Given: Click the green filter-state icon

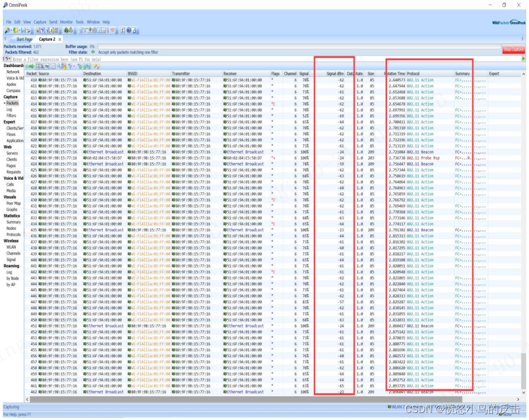Looking at the screenshot, I should click(x=93, y=52).
